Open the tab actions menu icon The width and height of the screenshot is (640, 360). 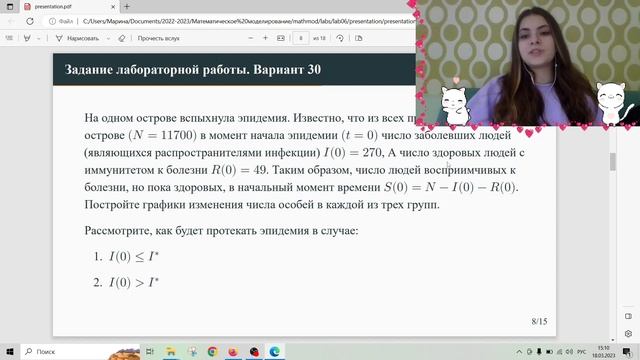pos(10,7)
